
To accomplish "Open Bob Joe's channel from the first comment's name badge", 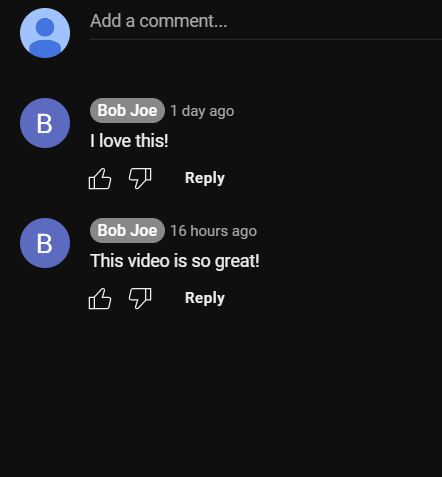I will (x=127, y=110).
